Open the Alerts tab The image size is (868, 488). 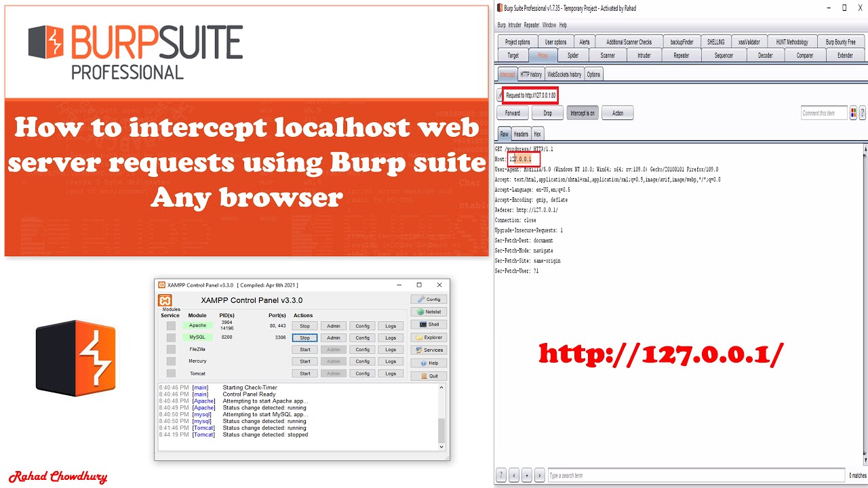[x=585, y=42]
